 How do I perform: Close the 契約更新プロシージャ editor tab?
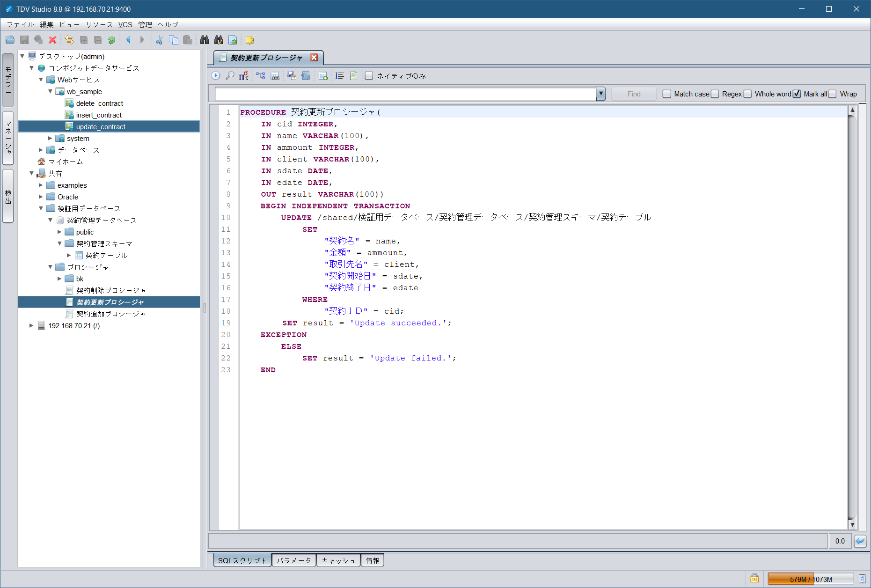tap(314, 58)
